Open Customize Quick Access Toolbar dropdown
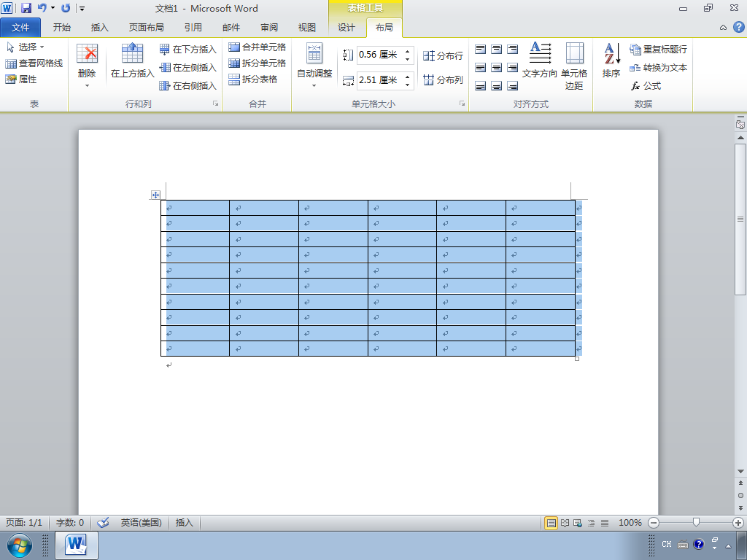Viewport: 747px width, 560px height. click(x=82, y=8)
